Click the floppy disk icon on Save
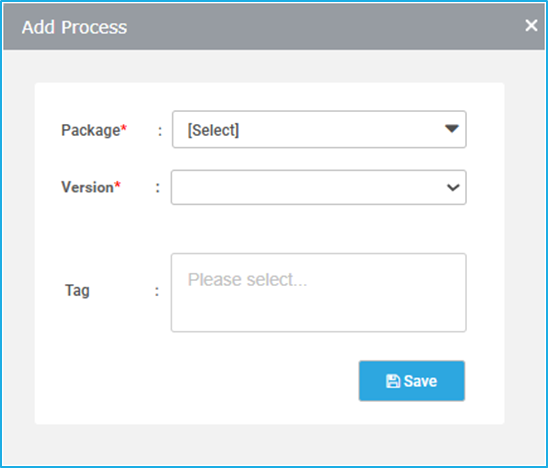Image resolution: width=548 pixels, height=468 pixels. tap(393, 381)
